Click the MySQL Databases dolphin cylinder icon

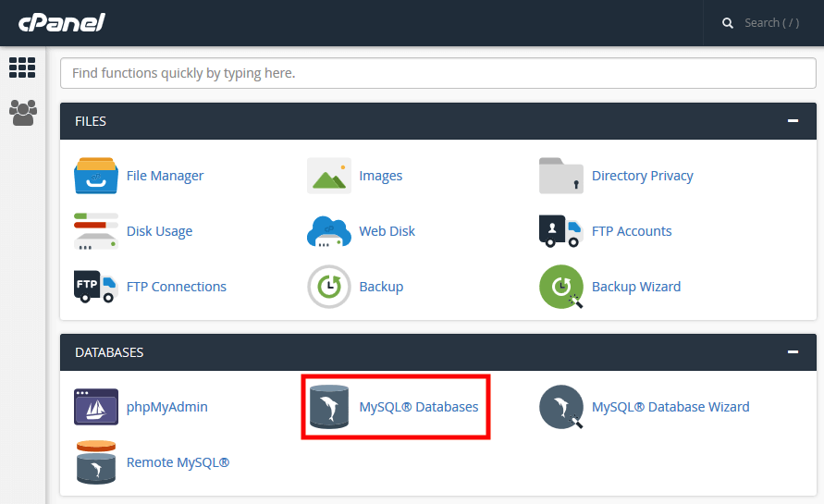click(x=329, y=407)
